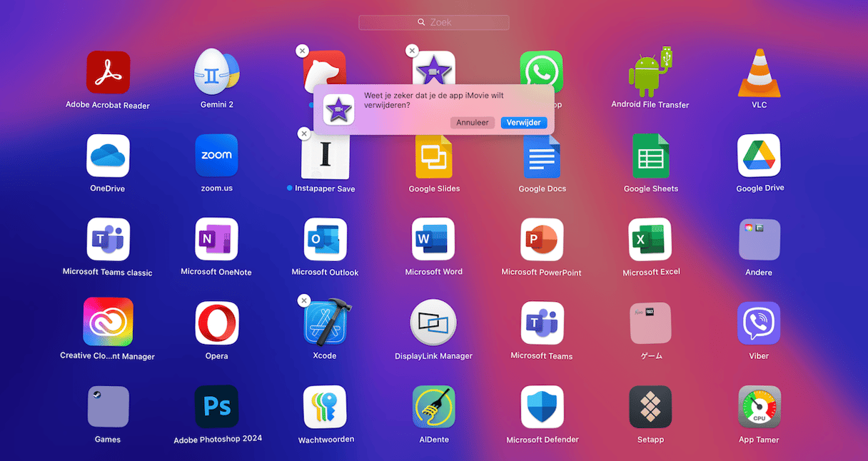Launch the VLC media player
Screen dimensions: 868x461
[759, 73]
